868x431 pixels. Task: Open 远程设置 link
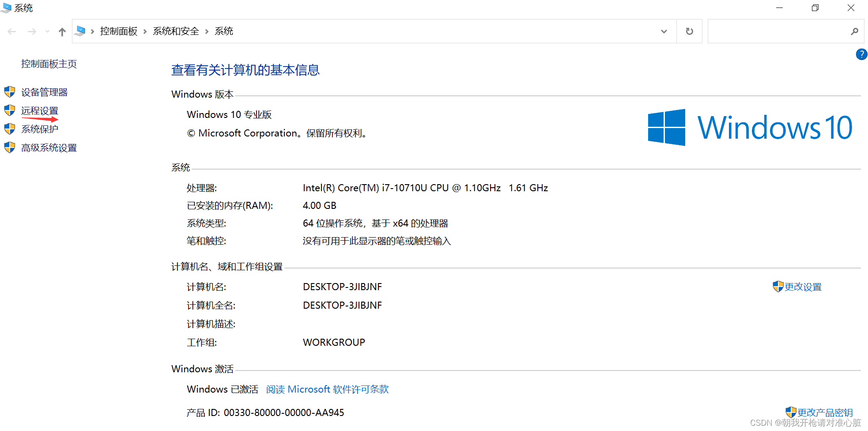click(40, 111)
